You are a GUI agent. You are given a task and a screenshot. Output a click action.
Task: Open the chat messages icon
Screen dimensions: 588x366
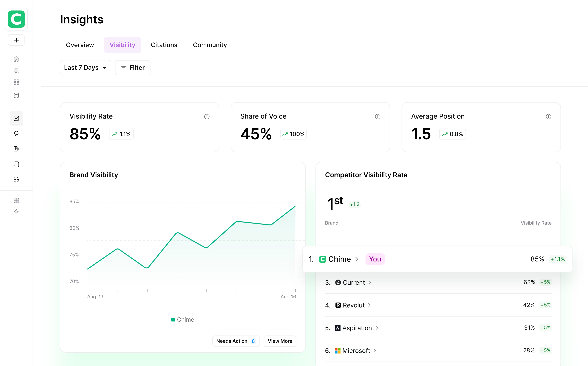[16, 164]
